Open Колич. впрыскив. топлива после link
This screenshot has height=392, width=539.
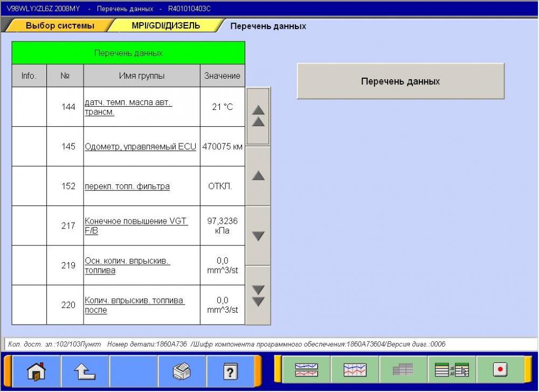pos(134,305)
